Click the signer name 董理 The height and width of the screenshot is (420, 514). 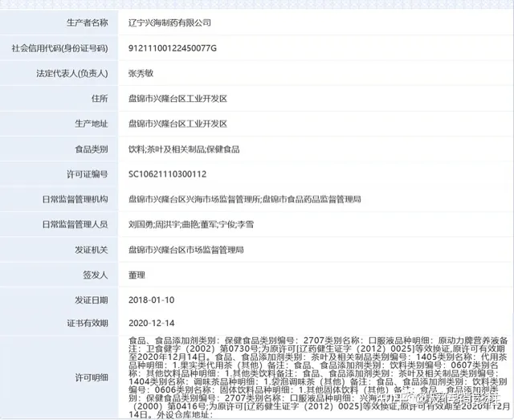click(139, 275)
